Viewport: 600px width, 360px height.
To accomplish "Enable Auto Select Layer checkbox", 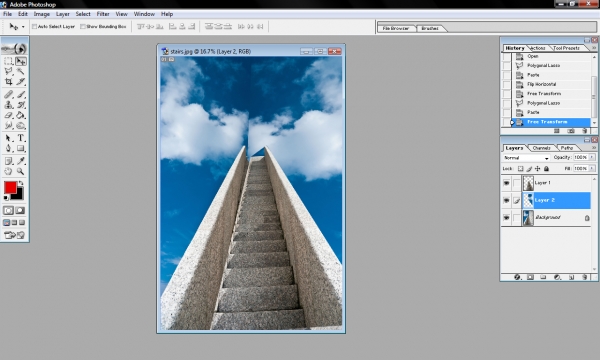I will click(x=34, y=26).
